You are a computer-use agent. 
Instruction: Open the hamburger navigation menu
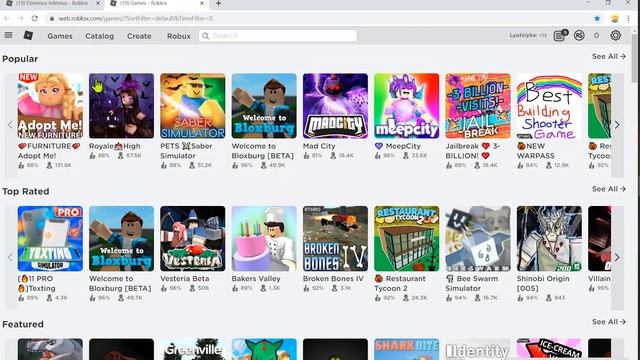(x=8, y=35)
